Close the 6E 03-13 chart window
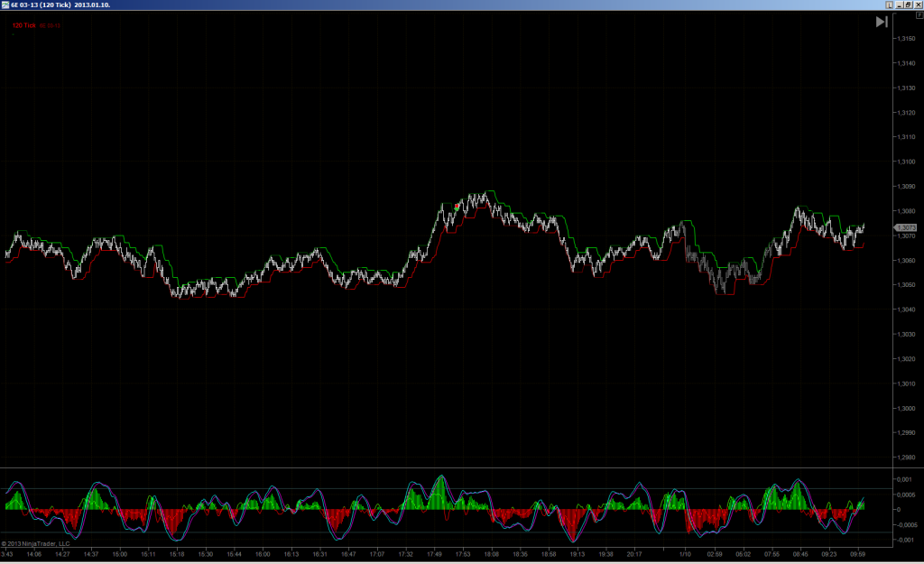Image resolution: width=924 pixels, height=564 pixels. pyautogui.click(x=918, y=5)
